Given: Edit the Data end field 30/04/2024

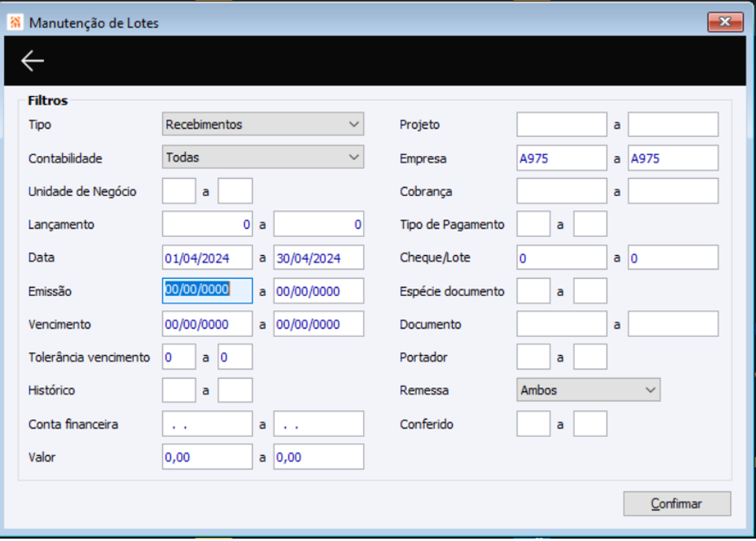Looking at the screenshot, I should click(x=319, y=258).
